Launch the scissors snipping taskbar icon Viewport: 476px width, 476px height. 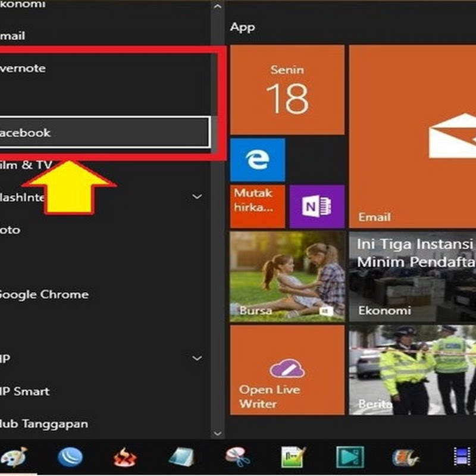237,457
